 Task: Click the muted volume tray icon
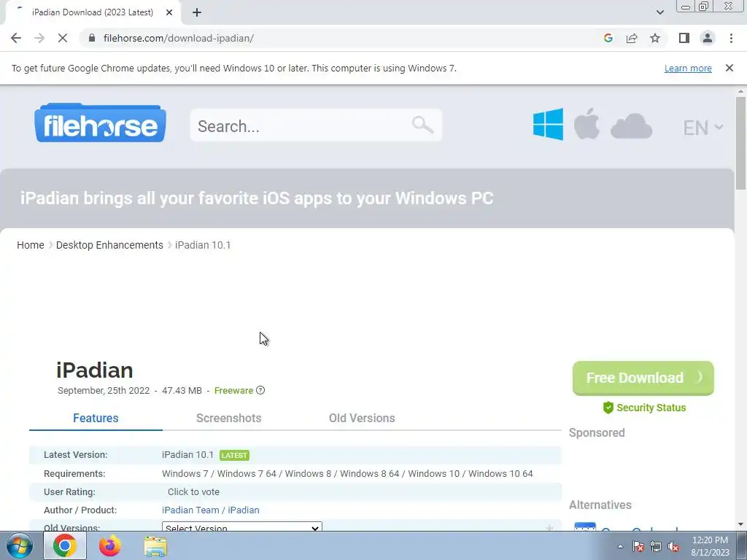point(673,546)
